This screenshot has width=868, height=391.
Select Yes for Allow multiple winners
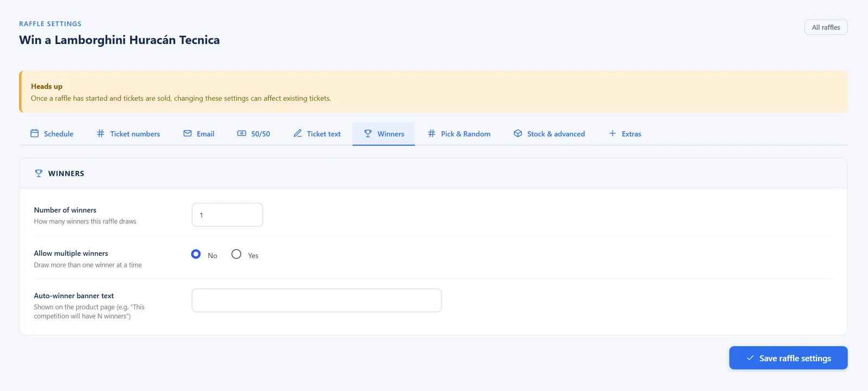(236, 254)
